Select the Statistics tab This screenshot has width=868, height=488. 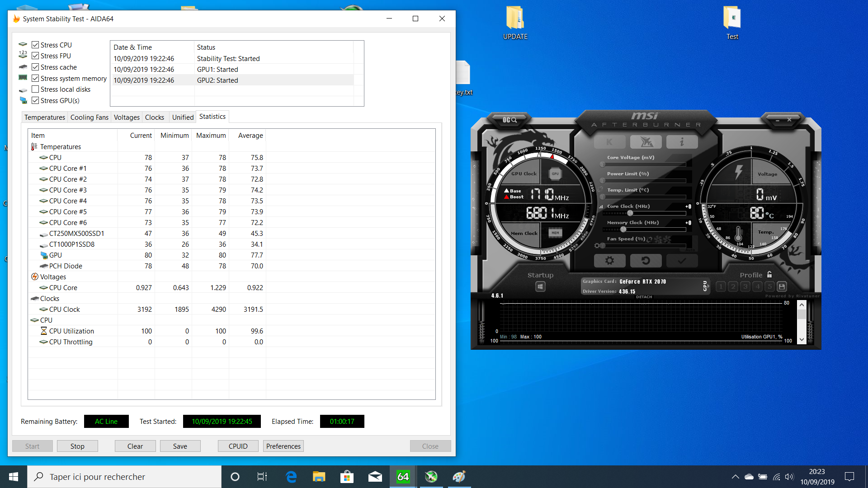click(212, 117)
